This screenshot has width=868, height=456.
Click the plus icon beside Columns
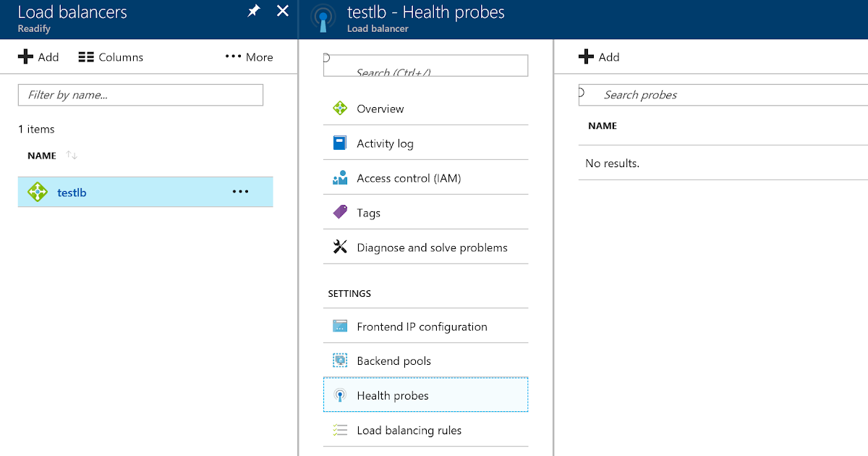click(25, 57)
